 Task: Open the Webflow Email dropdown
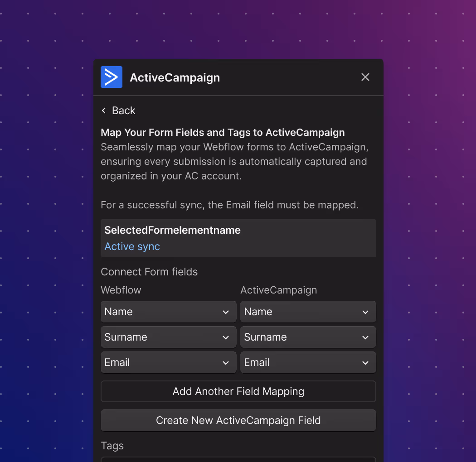169,362
